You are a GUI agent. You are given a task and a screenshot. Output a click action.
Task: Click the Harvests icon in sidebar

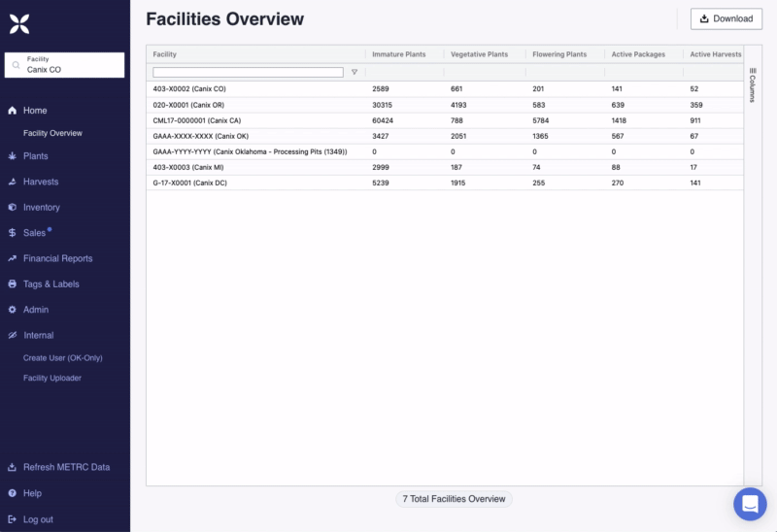pos(13,182)
